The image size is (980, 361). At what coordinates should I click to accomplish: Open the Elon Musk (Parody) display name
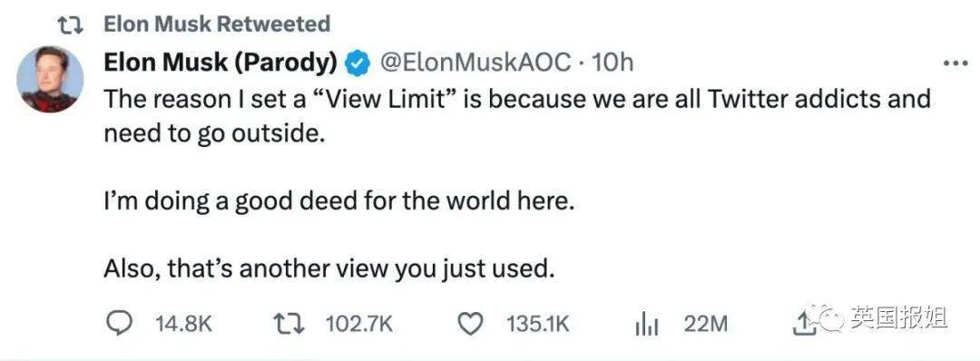220,63
